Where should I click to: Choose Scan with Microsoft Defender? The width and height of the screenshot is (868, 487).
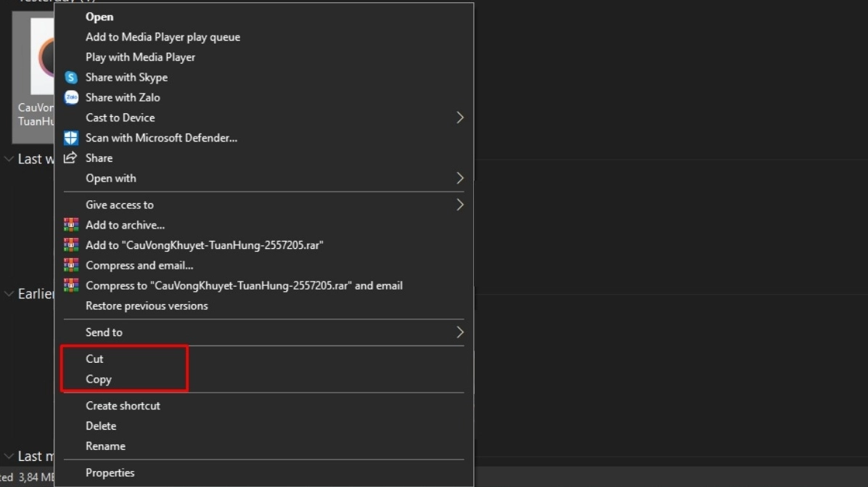point(263,138)
